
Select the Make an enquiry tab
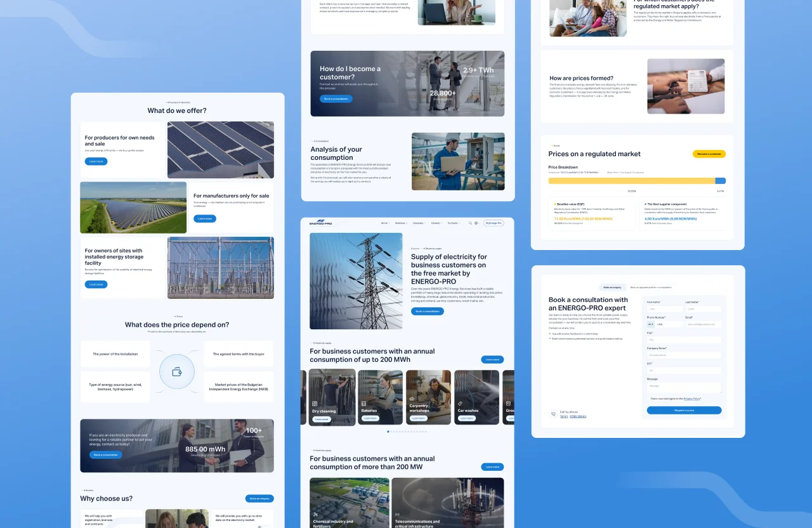coord(612,287)
